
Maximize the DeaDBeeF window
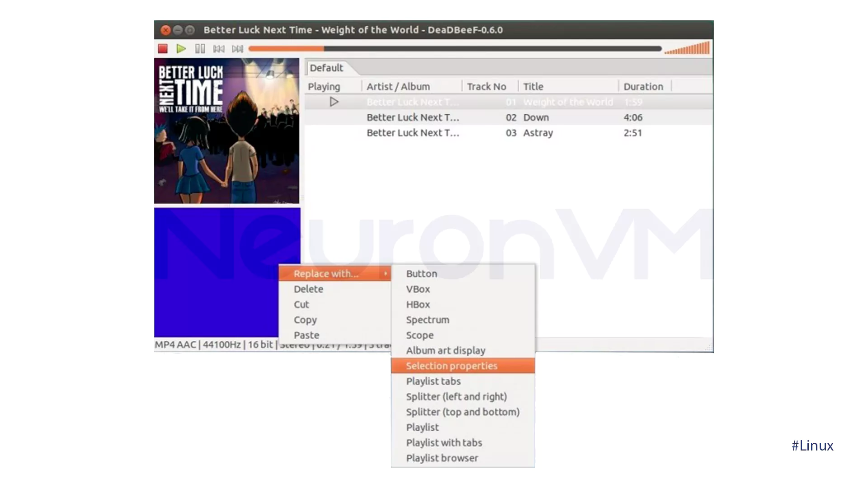tap(190, 30)
